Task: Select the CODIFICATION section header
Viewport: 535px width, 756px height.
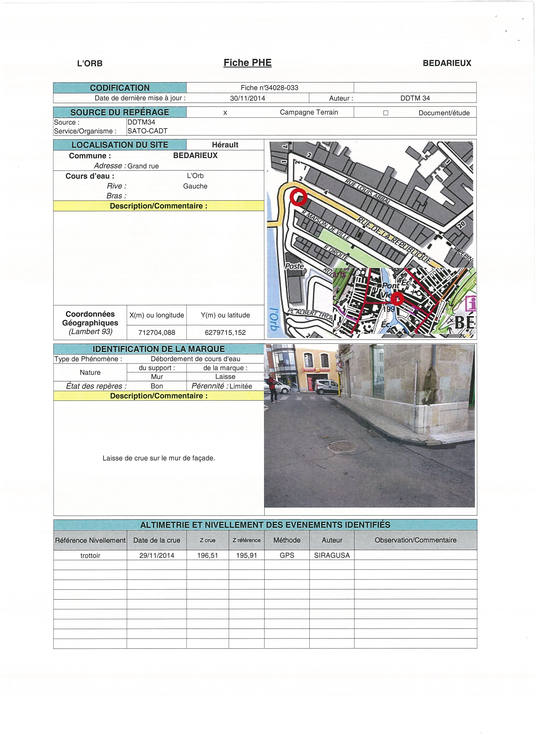Action: (120, 88)
